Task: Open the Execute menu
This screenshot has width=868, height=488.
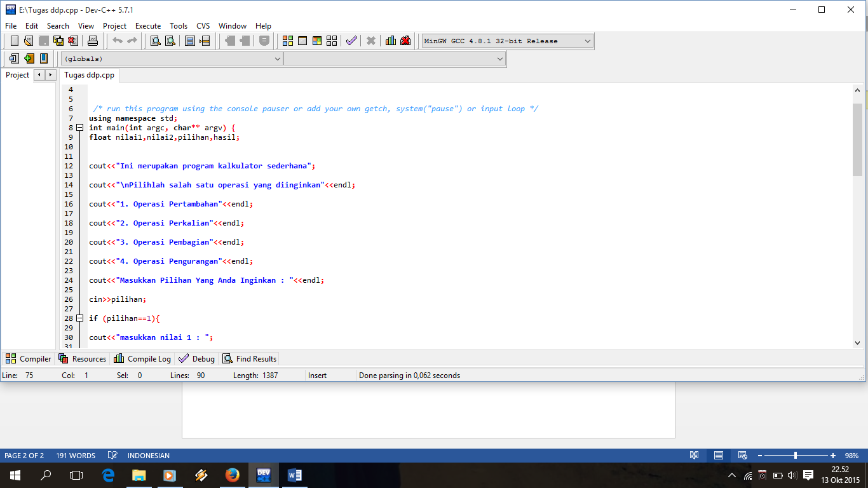Action: [148, 26]
